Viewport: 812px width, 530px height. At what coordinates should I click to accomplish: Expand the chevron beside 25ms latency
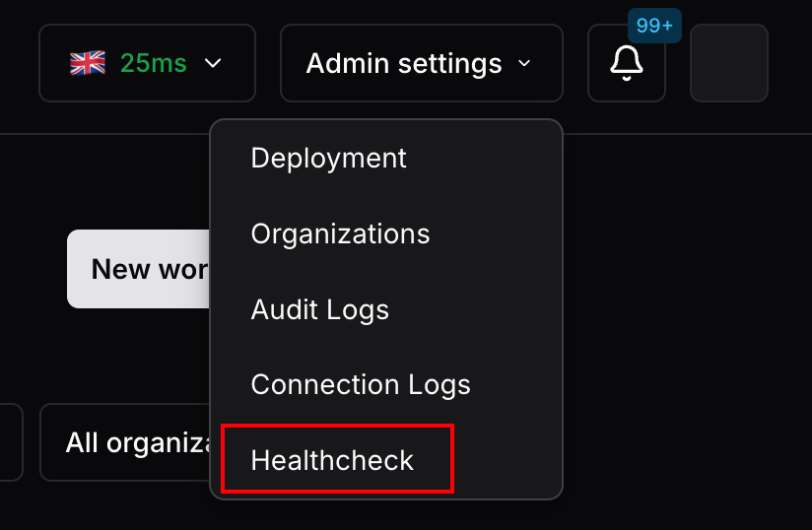point(213,64)
